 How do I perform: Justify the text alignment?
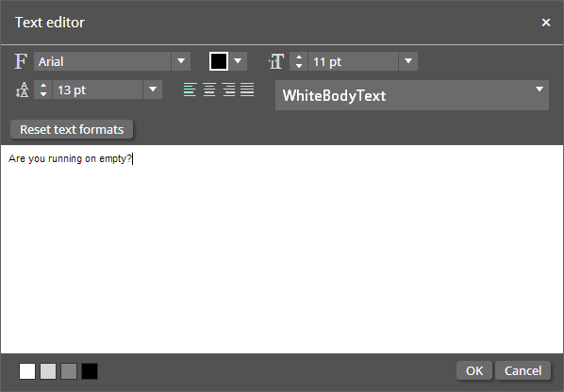coord(247,90)
